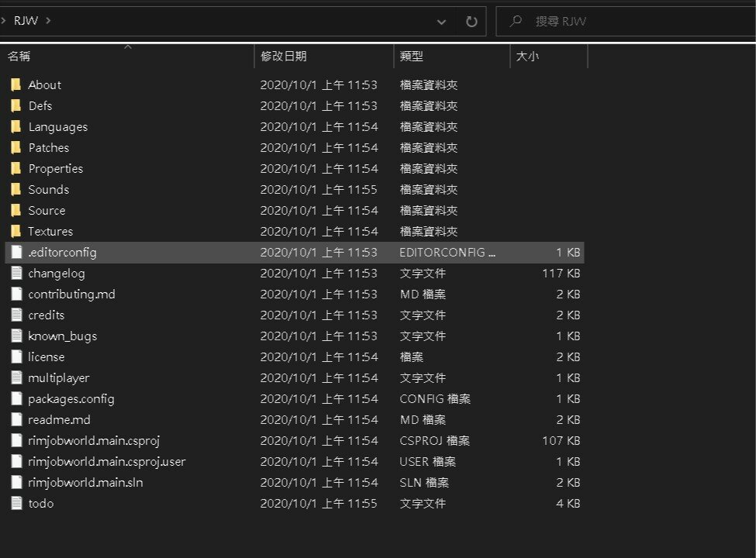Click the Sounds folder icon

tap(16, 189)
